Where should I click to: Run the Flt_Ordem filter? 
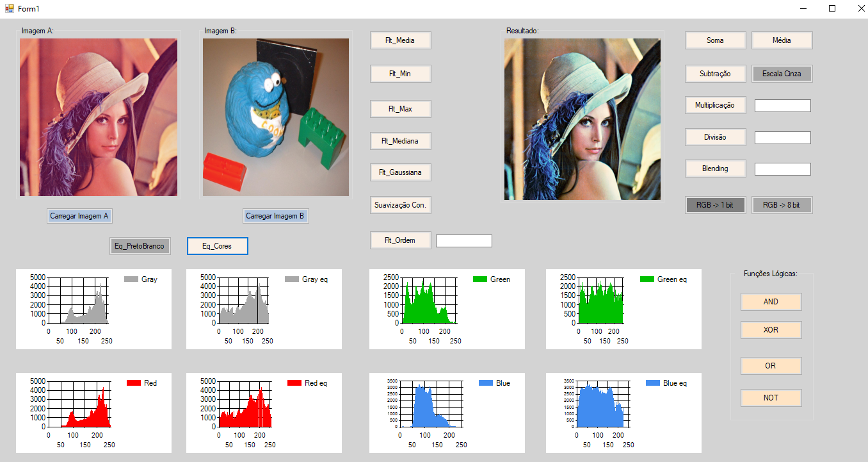(x=400, y=240)
